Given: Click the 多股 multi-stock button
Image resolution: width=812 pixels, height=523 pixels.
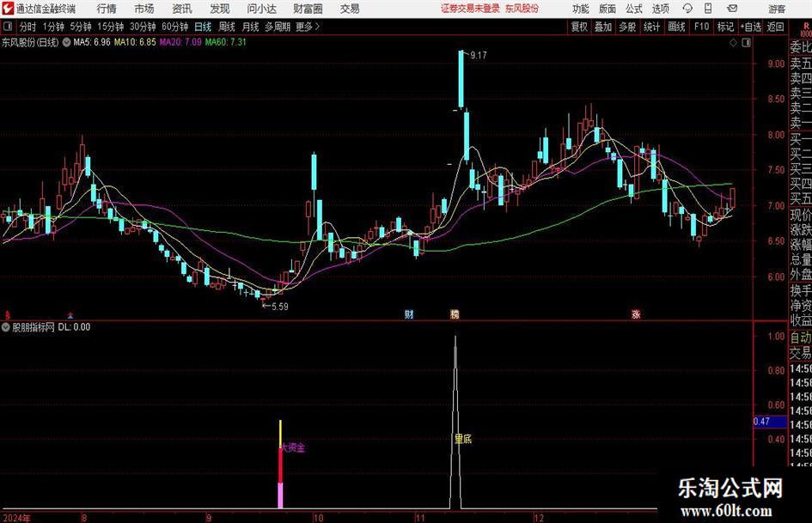Looking at the screenshot, I should tap(627, 27).
